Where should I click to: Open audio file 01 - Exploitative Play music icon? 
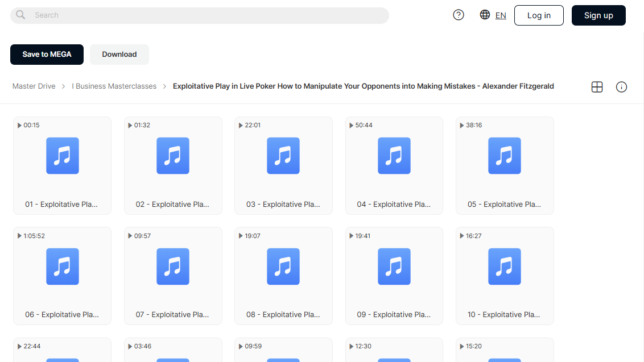pos(63,156)
